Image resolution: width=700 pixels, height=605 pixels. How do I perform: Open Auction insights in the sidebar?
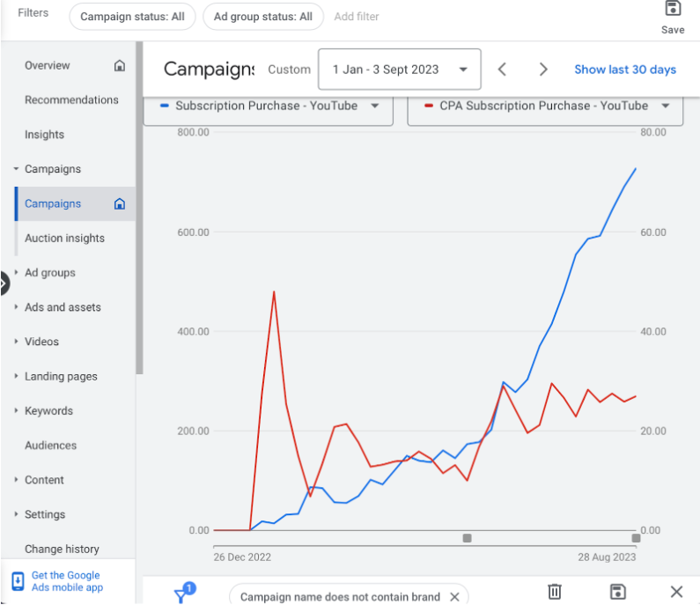(64, 239)
